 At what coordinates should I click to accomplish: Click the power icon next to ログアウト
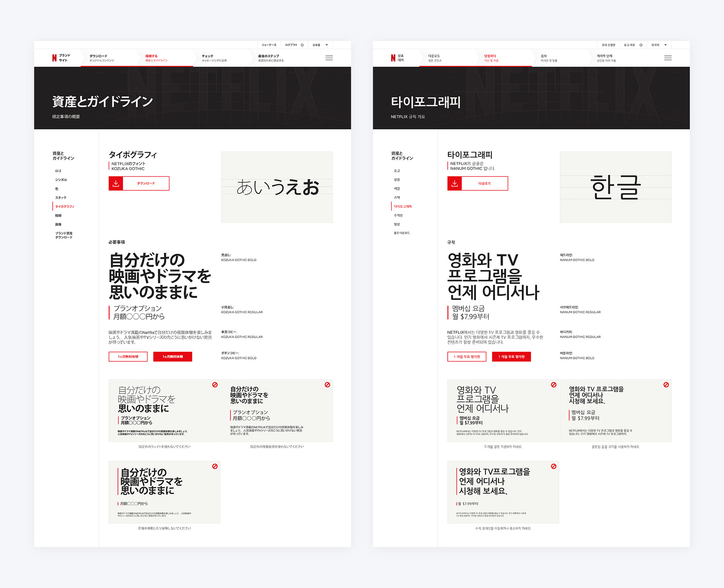pyautogui.click(x=302, y=45)
